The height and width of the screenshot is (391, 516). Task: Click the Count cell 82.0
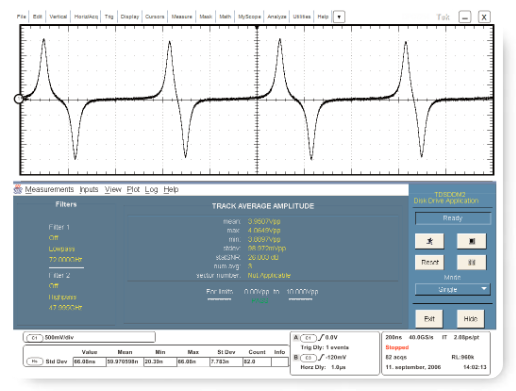click(257, 362)
